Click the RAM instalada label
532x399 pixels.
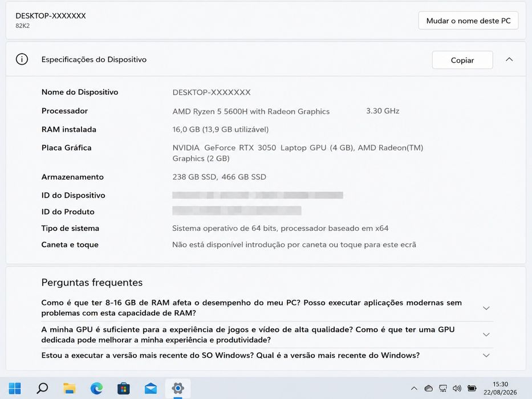(x=69, y=129)
